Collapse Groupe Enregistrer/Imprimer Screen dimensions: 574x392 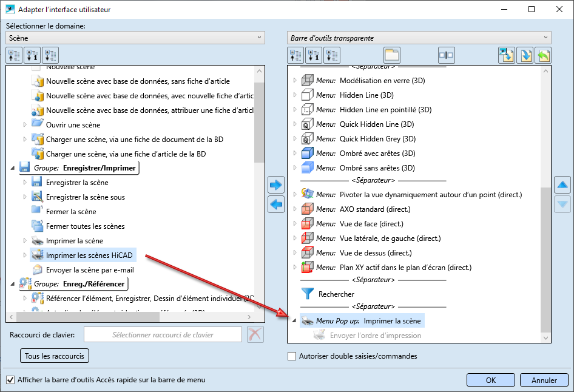click(x=13, y=168)
